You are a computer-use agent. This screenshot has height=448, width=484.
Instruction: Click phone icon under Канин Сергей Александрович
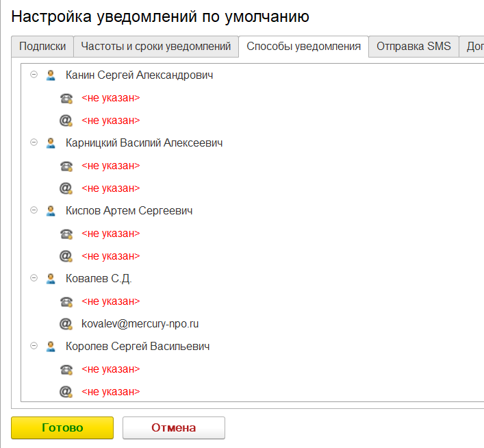click(66, 98)
